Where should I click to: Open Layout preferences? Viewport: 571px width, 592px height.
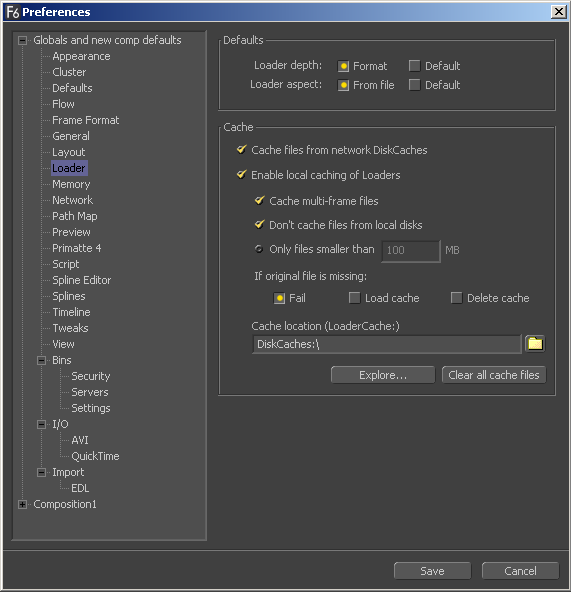(68, 152)
